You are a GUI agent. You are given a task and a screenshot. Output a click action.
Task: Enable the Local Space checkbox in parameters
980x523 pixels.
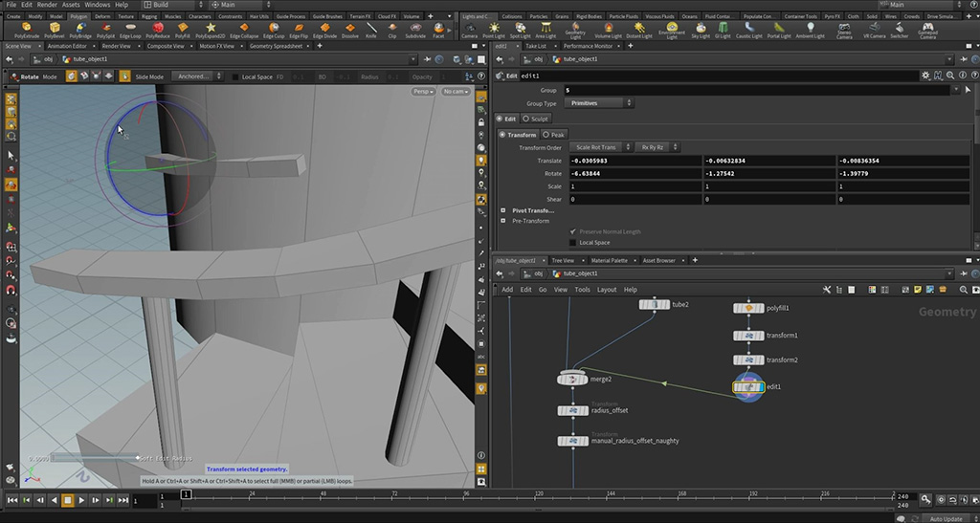pyautogui.click(x=573, y=243)
